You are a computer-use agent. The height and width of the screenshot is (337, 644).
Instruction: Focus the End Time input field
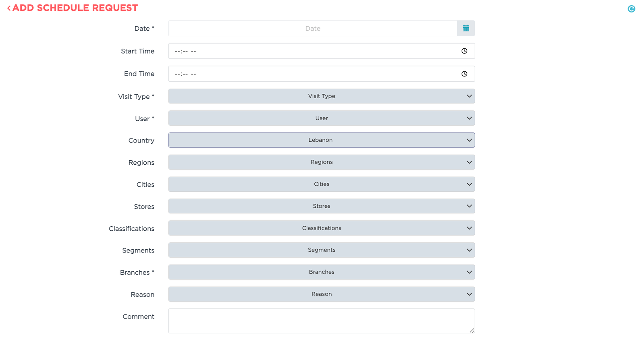pyautogui.click(x=312, y=74)
